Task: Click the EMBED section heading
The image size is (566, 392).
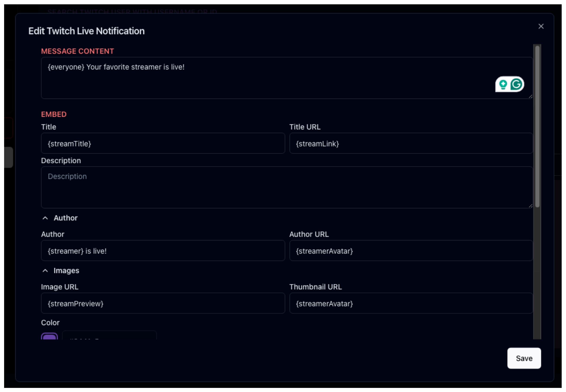Action: [54, 114]
